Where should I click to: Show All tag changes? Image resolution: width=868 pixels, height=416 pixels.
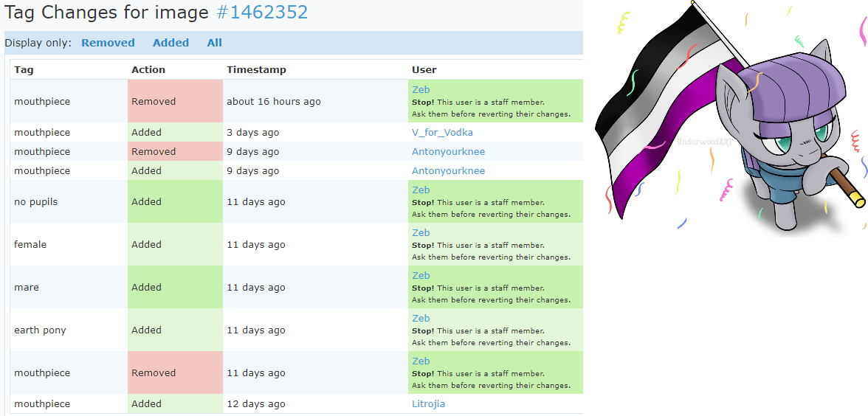click(214, 43)
